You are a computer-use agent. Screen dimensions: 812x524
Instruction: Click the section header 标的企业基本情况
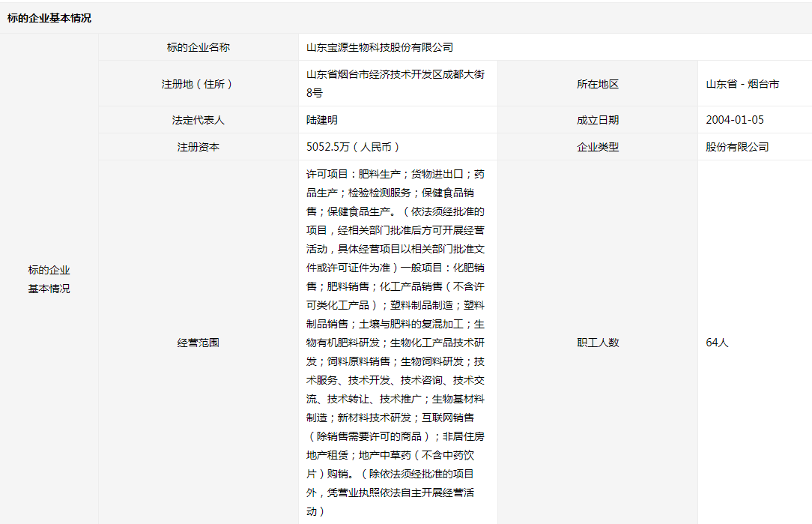[x=49, y=18]
